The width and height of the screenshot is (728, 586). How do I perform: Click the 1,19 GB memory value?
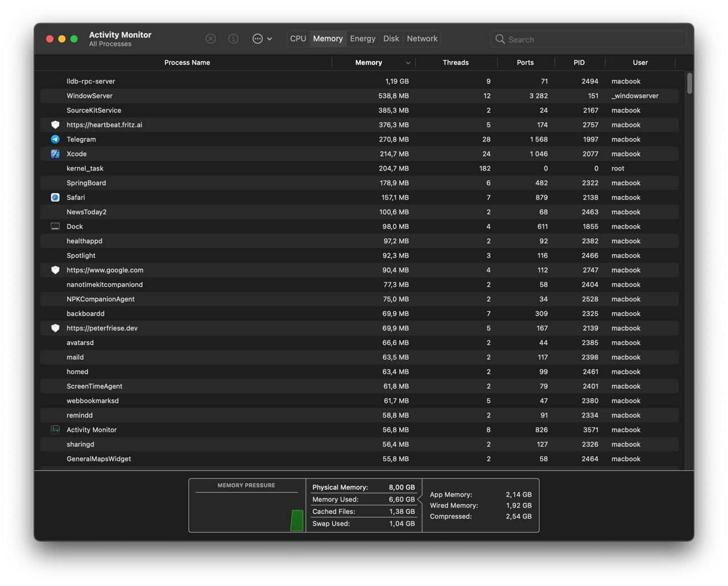pyautogui.click(x=397, y=81)
